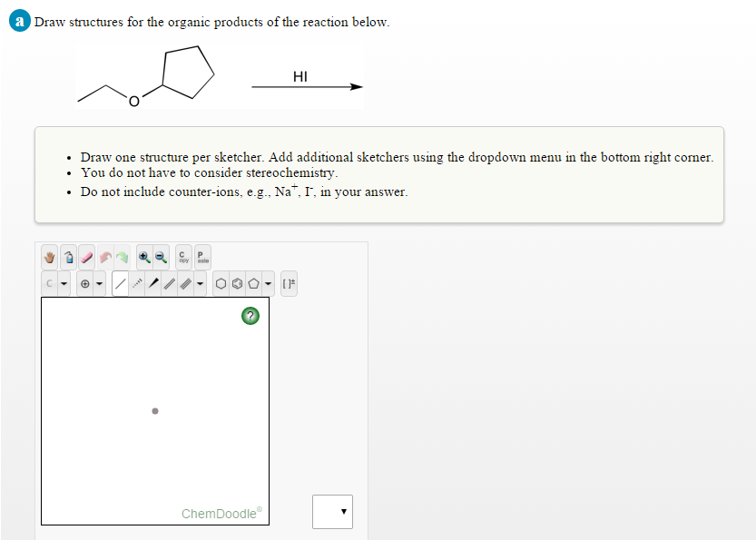756x540 pixels.
Task: Select the cyclopentane ring template
Action: (254, 283)
